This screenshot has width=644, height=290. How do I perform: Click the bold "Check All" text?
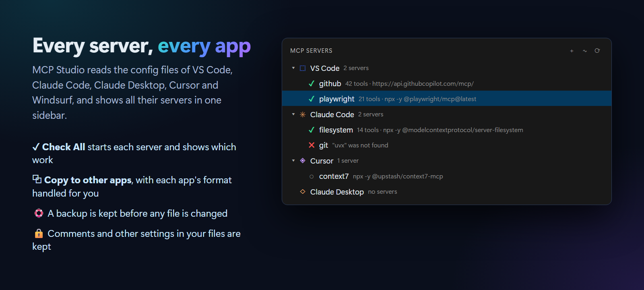pos(64,147)
